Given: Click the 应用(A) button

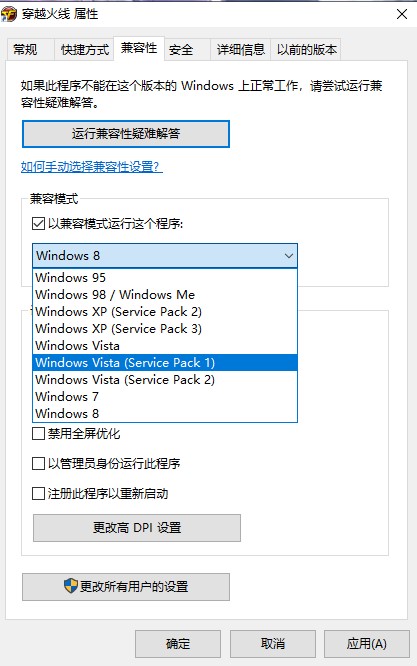Looking at the screenshot, I should click(x=366, y=644).
